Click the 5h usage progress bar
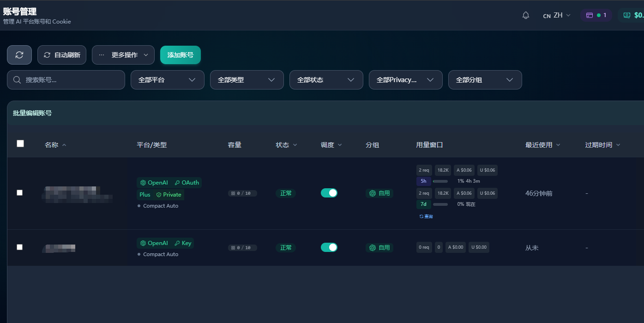Screen dimensions: 644x323 click(440, 181)
